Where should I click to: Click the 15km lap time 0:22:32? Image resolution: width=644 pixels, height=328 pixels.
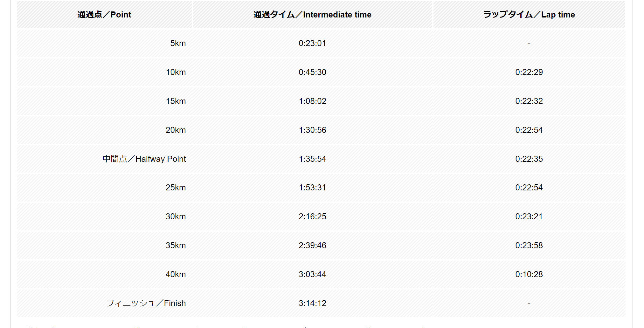[529, 101]
